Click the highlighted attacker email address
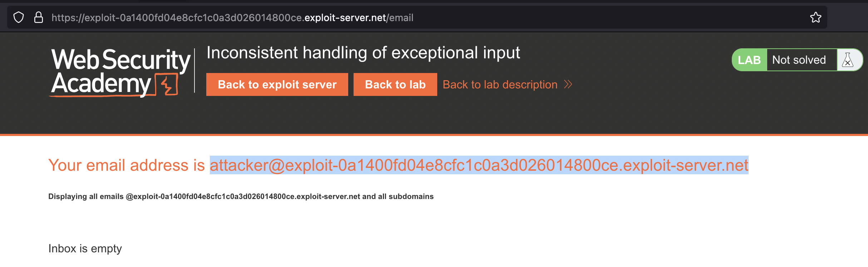868x267 pixels. point(479,165)
